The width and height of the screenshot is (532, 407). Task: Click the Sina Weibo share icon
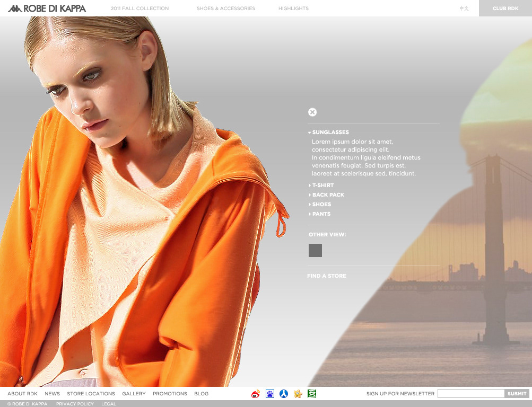[x=256, y=394]
